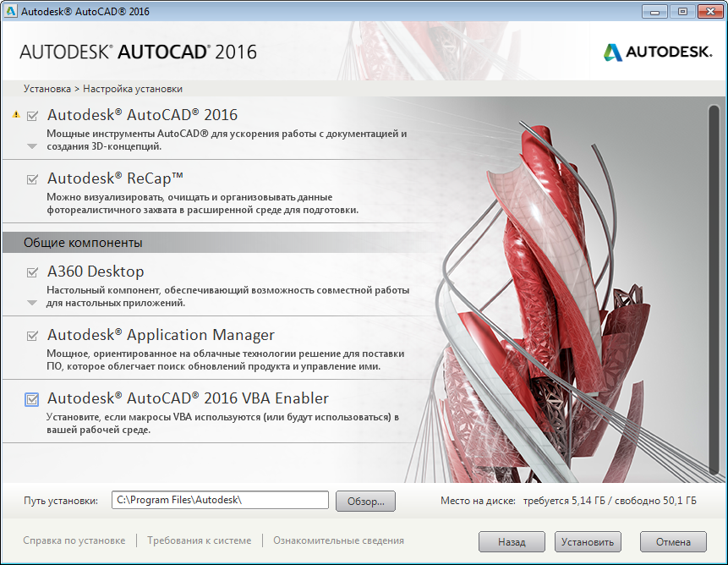The width and height of the screenshot is (728, 565).
Task: Click the vertical scrollbar of the component list
Action: 714,290
